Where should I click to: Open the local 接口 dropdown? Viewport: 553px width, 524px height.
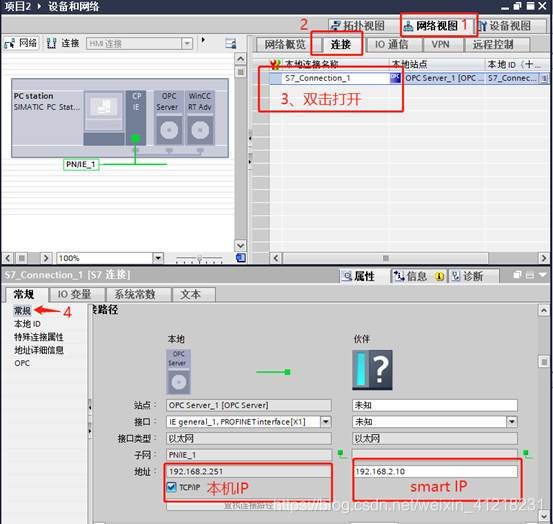coord(326,422)
